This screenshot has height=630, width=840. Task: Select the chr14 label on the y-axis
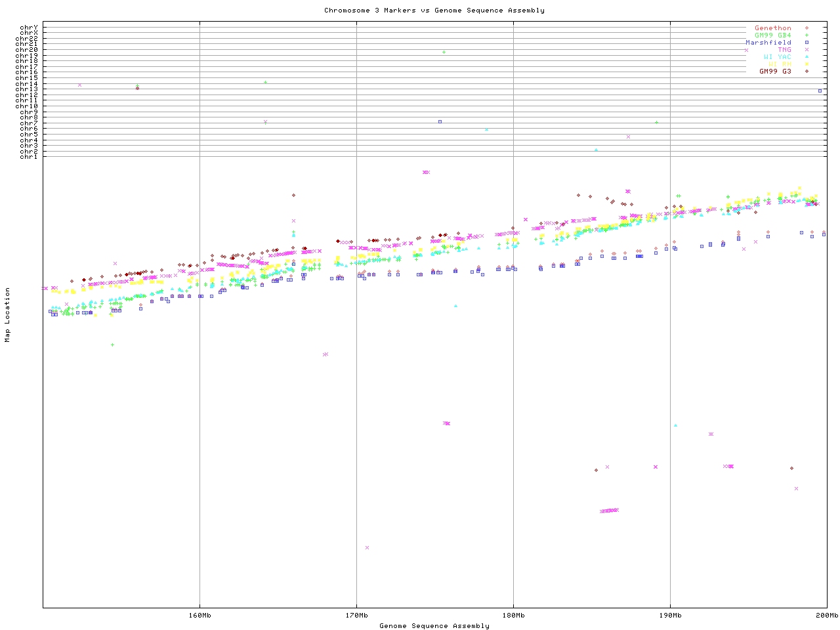[28, 84]
